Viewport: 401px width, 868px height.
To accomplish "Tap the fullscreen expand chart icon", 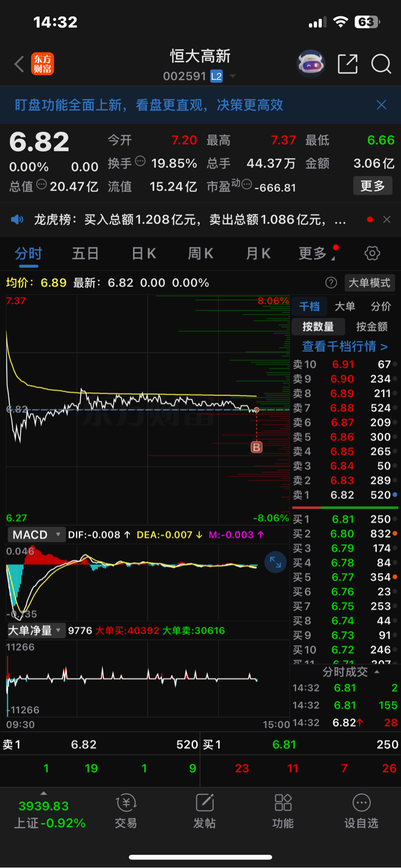I will (x=276, y=563).
